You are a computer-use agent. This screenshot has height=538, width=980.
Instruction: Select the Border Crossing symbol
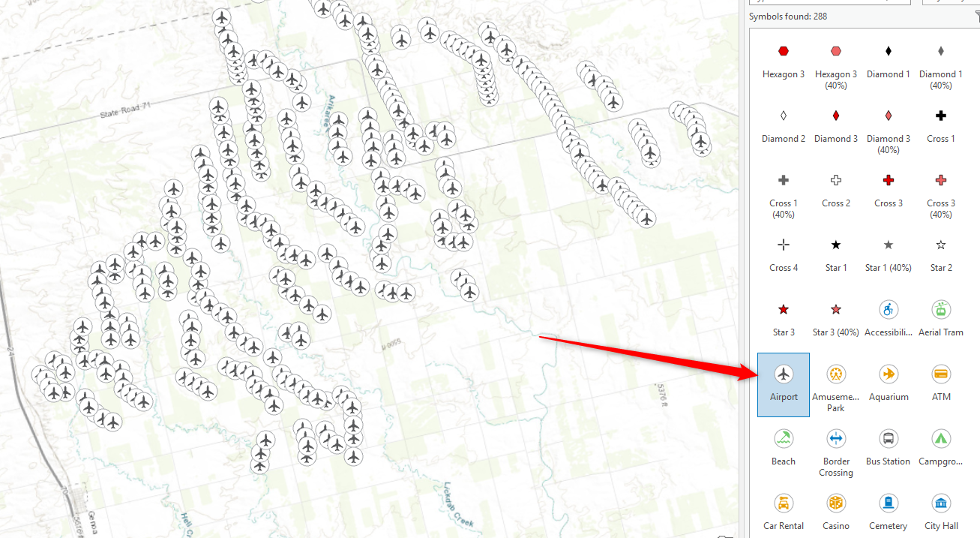[836, 450]
